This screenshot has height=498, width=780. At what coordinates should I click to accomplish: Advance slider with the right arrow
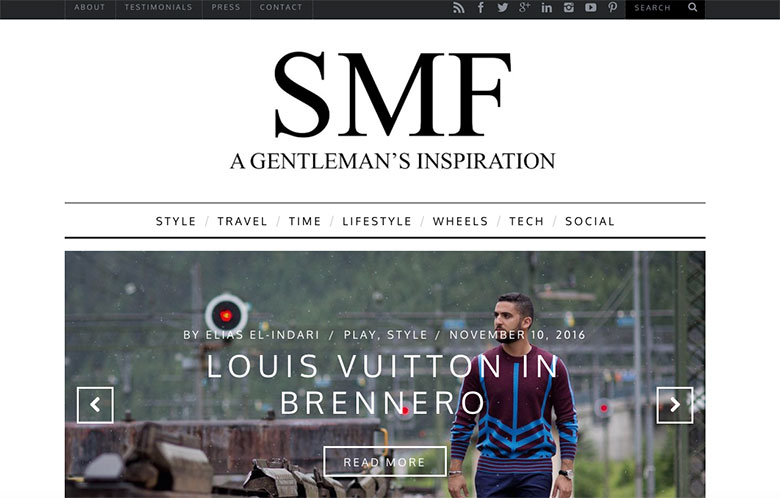click(x=675, y=405)
